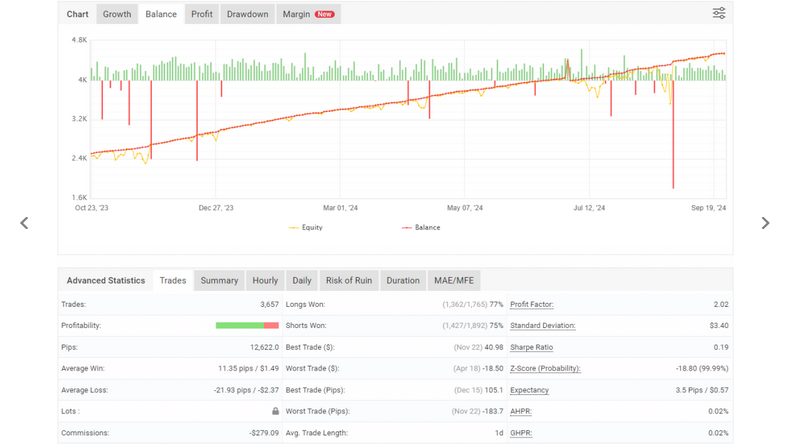Click the Commissions value -$279.09
The height and width of the screenshot is (444, 790).
(x=264, y=433)
